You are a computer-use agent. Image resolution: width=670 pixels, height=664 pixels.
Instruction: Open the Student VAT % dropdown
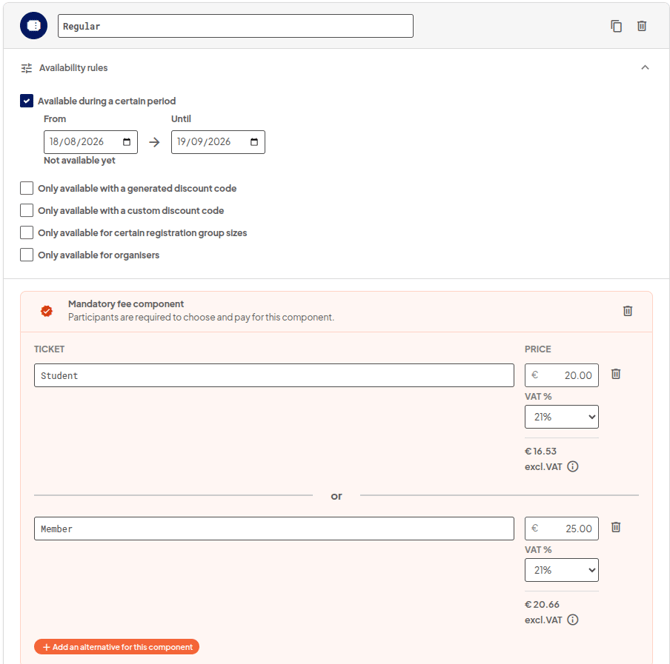click(561, 417)
